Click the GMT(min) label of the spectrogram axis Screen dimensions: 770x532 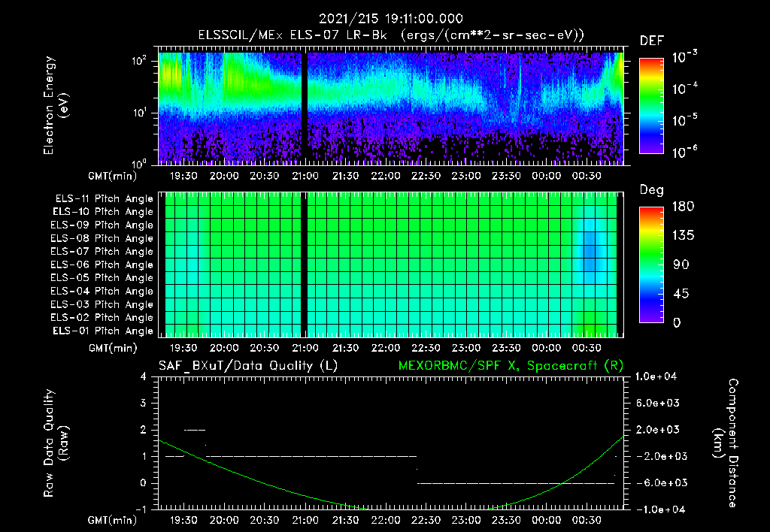pyautogui.click(x=113, y=176)
